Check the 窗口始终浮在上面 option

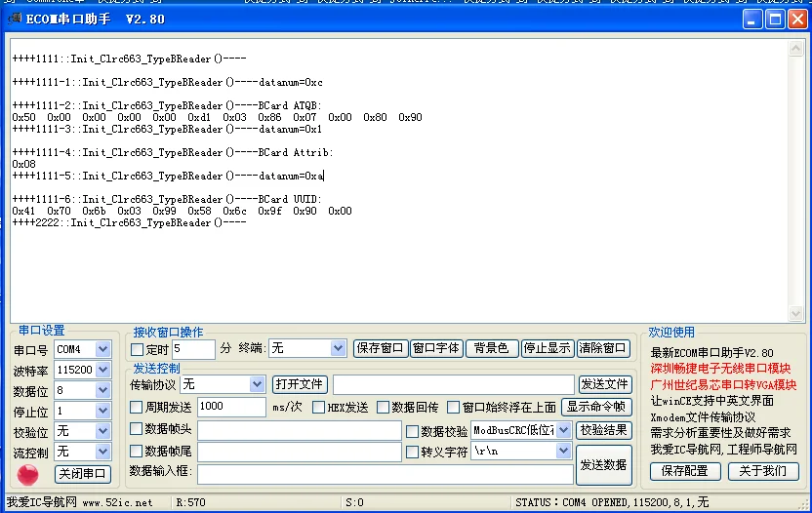(x=454, y=408)
